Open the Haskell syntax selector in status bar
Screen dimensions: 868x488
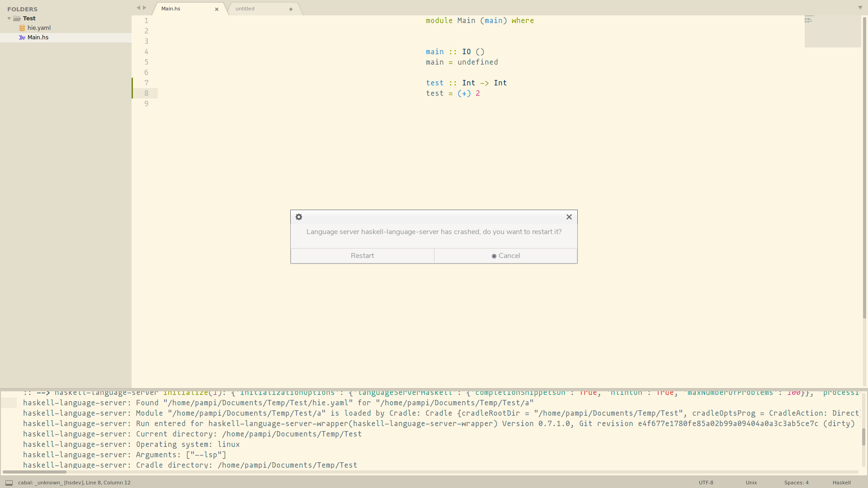(x=841, y=483)
